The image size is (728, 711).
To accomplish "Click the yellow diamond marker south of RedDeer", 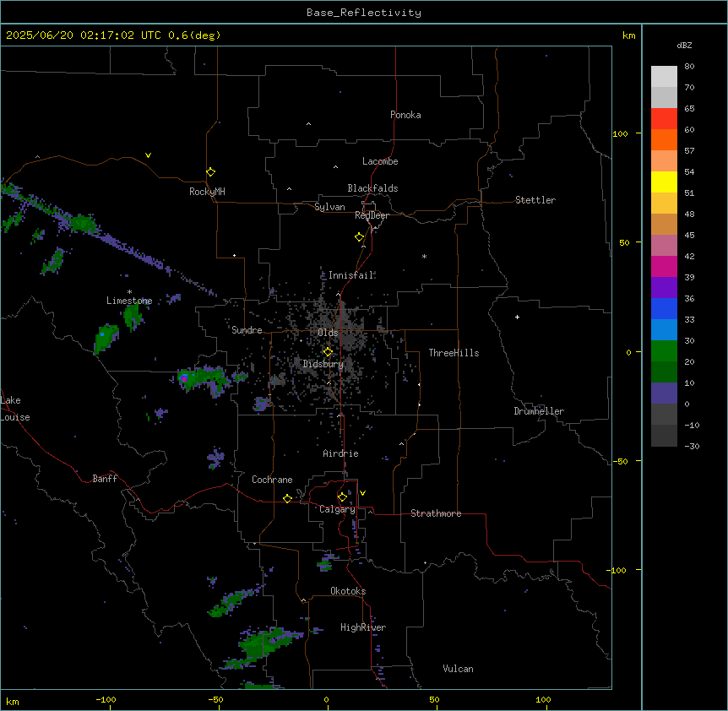I will (359, 237).
